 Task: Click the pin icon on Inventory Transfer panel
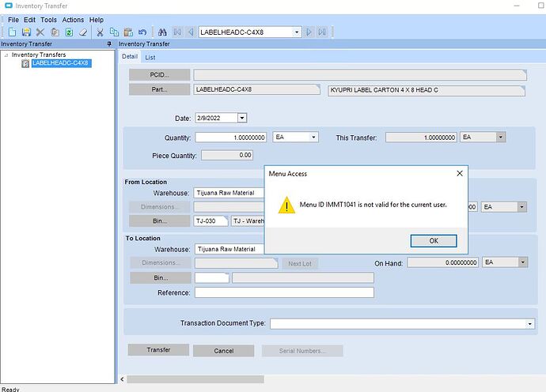click(109, 43)
